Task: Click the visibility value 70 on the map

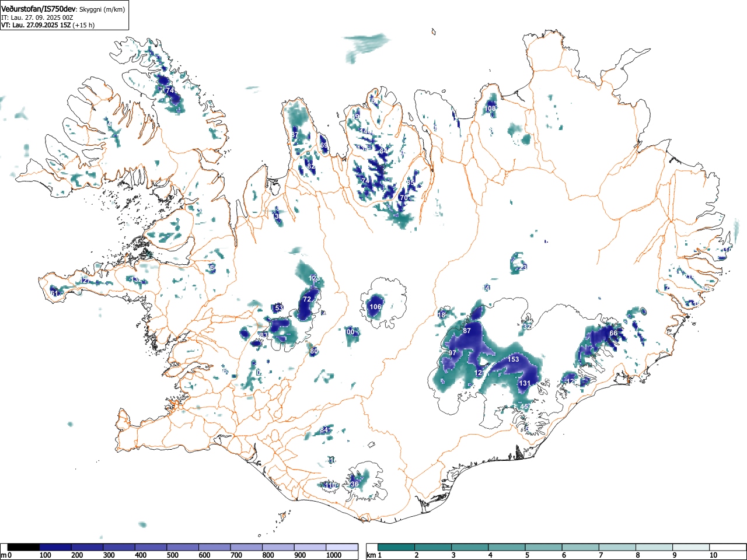Action: [x=403, y=198]
